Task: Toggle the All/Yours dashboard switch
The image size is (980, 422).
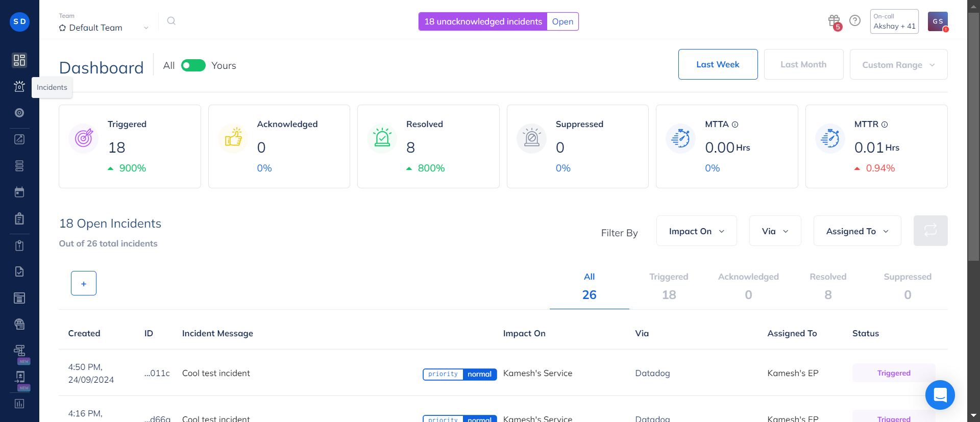Action: point(193,65)
